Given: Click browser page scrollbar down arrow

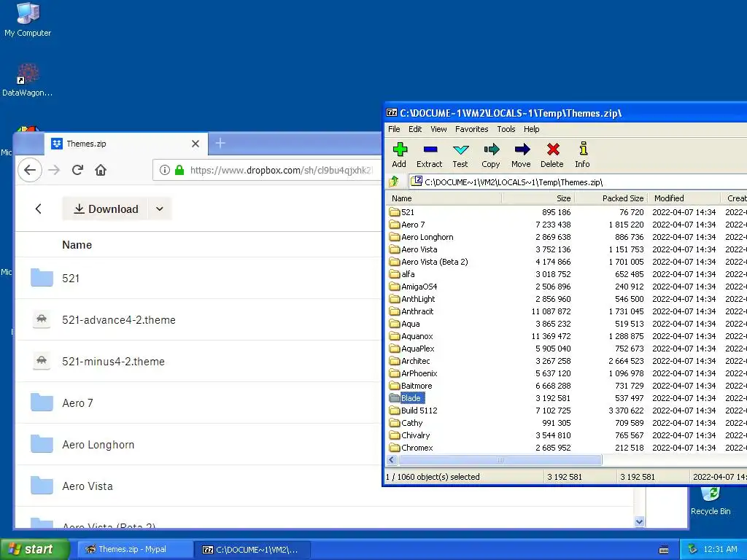Looking at the screenshot, I should coord(639,521).
